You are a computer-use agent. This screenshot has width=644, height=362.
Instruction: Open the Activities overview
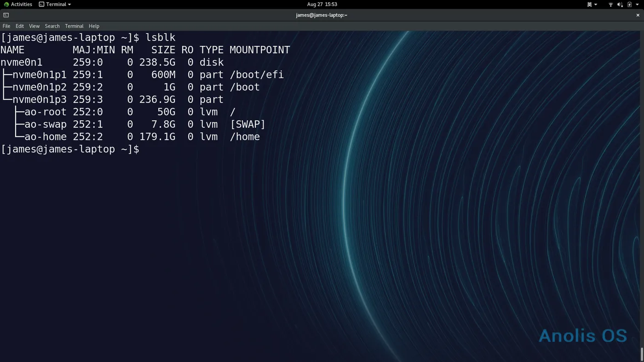coord(18,4)
